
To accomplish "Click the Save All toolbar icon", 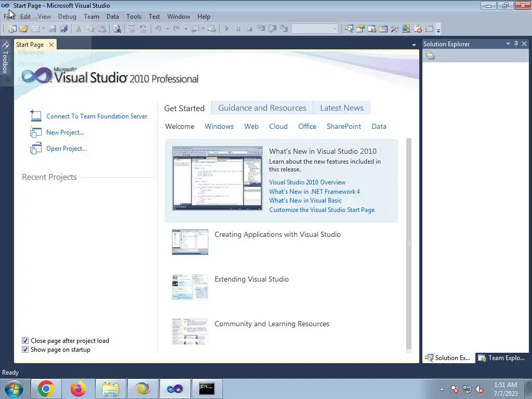I will (64, 29).
